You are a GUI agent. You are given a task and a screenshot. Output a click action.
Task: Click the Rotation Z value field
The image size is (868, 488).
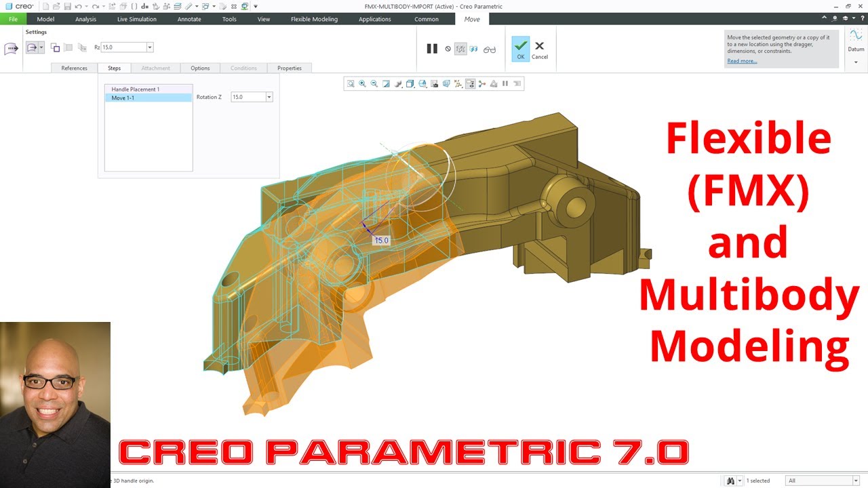tap(248, 97)
